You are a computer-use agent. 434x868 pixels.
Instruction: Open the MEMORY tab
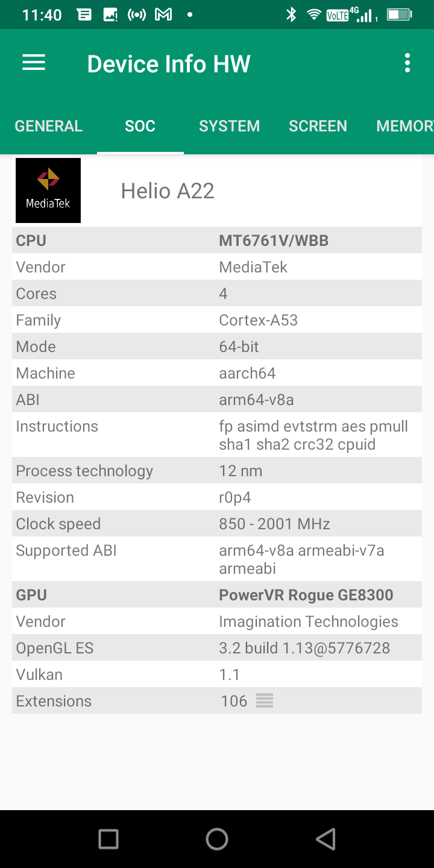coord(404,126)
